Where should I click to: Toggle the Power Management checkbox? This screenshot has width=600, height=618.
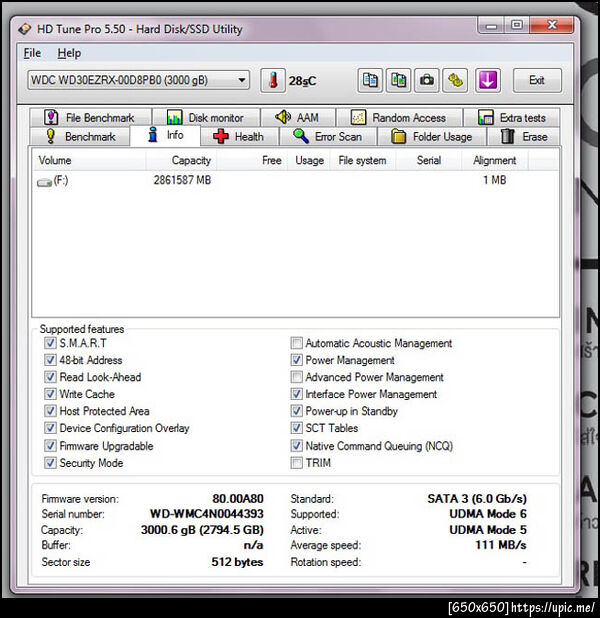pyautogui.click(x=296, y=360)
